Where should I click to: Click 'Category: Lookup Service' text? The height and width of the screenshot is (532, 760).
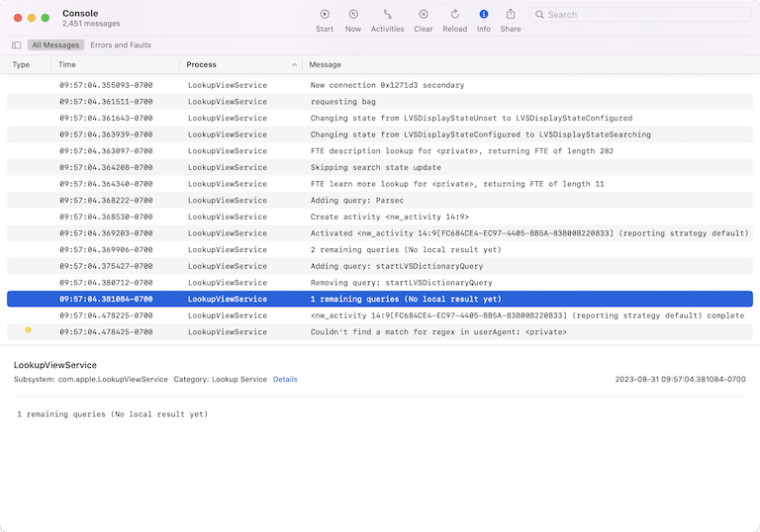coord(220,380)
